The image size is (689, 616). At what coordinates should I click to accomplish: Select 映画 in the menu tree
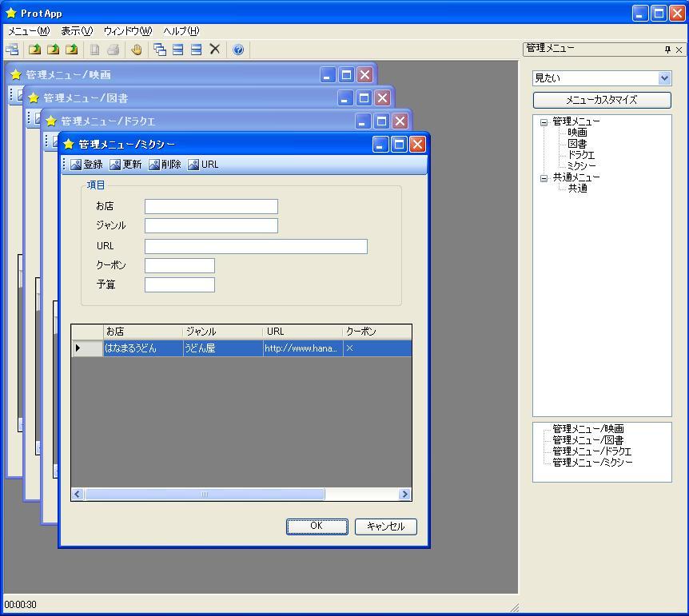[x=577, y=133]
